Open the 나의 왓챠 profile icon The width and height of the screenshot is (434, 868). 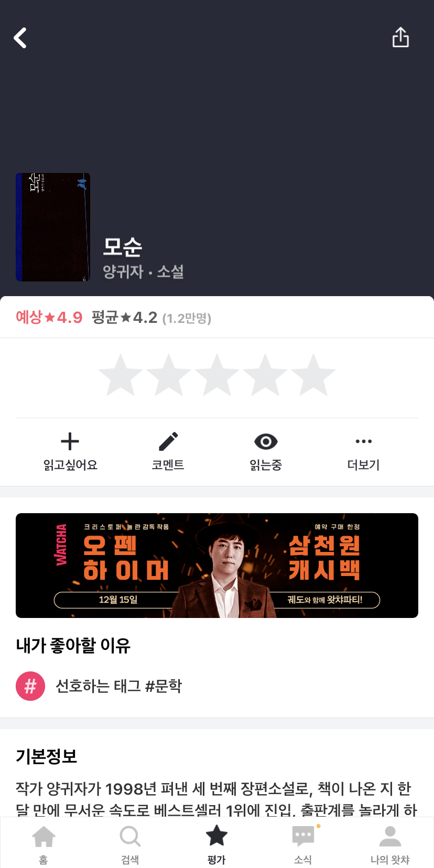(390, 837)
